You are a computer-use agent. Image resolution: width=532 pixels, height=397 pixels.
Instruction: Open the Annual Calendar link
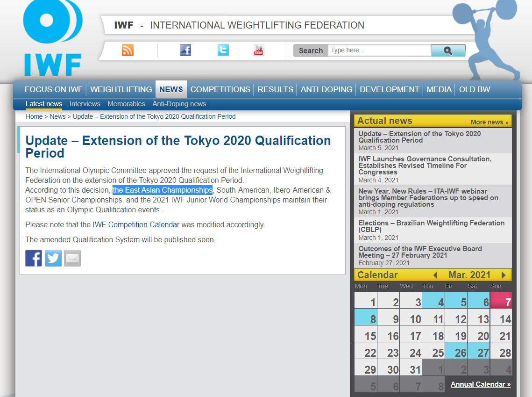pos(481,384)
